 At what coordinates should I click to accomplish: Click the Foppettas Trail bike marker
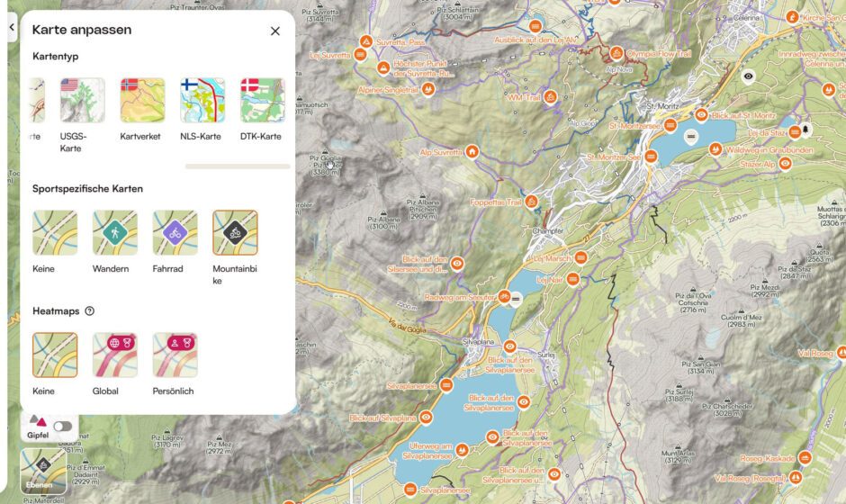531,202
